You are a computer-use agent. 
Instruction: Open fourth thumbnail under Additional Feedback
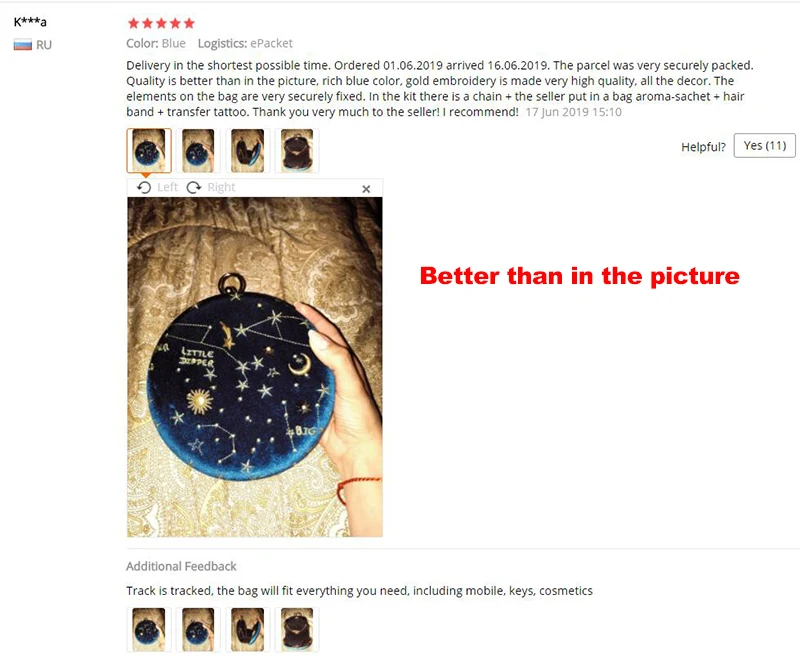coord(297,629)
